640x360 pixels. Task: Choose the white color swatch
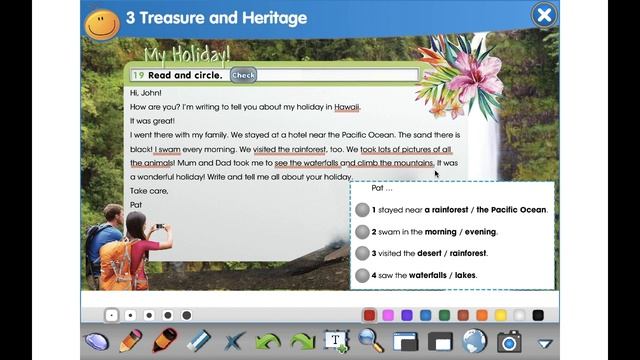519,315
